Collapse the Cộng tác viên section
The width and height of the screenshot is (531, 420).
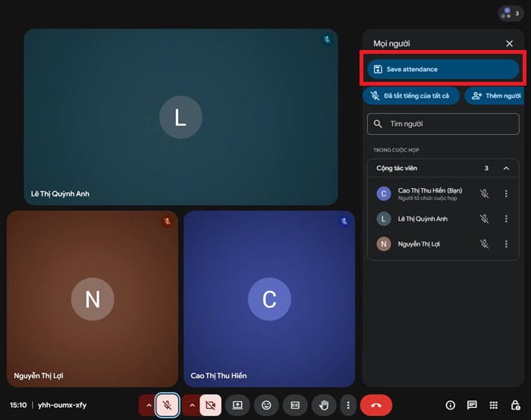pyautogui.click(x=506, y=168)
